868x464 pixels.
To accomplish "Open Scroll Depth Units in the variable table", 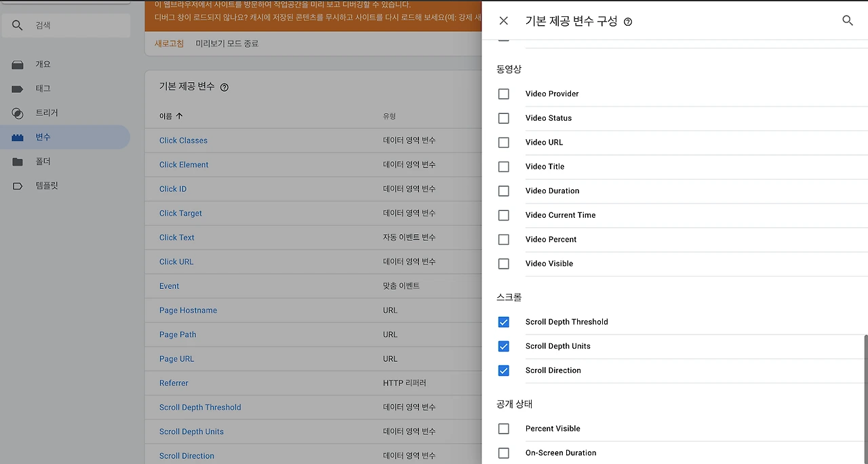I will pos(191,432).
